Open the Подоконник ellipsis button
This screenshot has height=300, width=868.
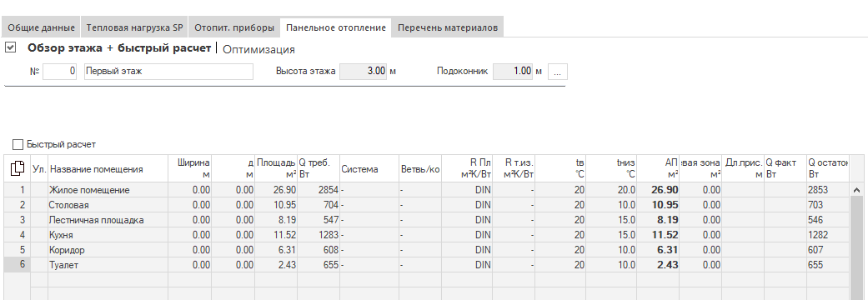pos(558,72)
